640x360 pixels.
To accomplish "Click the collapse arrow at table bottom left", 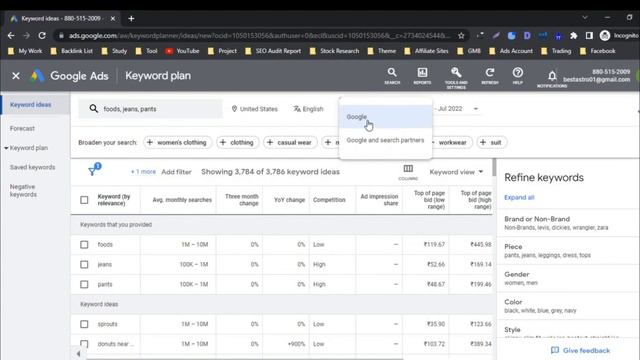I will [78, 353].
